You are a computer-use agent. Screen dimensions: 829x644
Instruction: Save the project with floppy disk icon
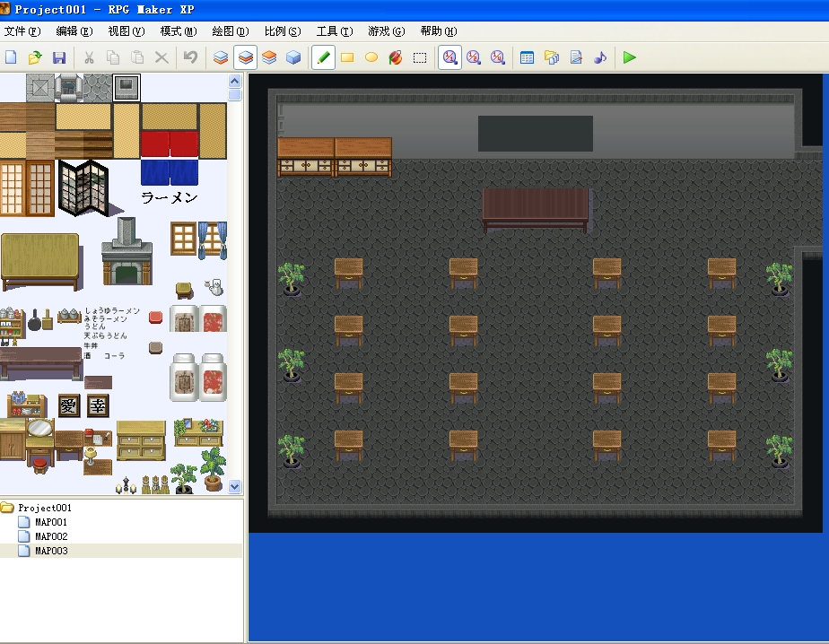click(x=59, y=57)
